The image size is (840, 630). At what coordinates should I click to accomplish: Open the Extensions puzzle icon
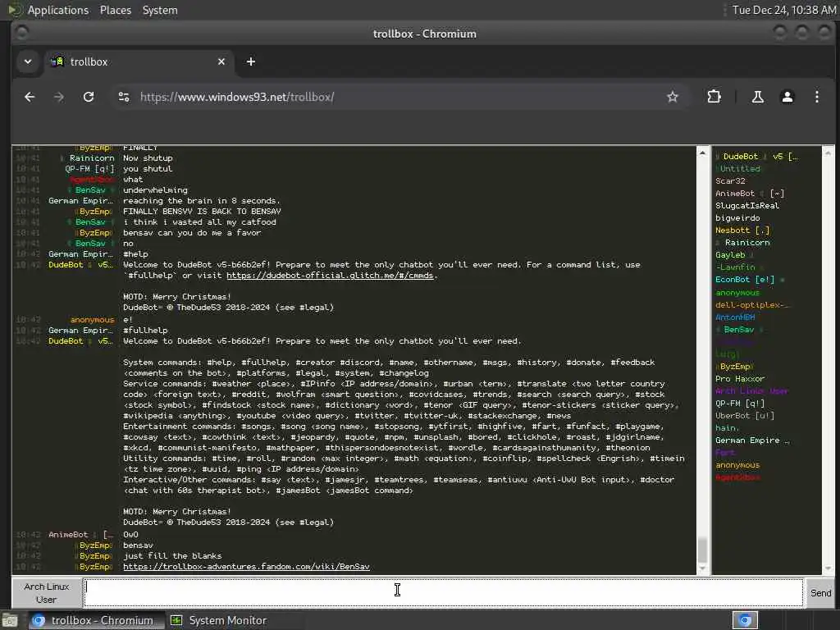pos(714,97)
